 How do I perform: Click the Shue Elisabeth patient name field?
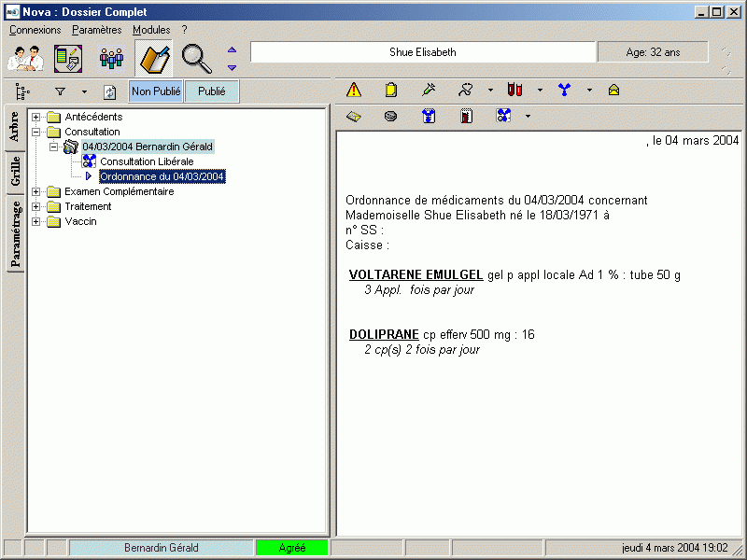(423, 52)
